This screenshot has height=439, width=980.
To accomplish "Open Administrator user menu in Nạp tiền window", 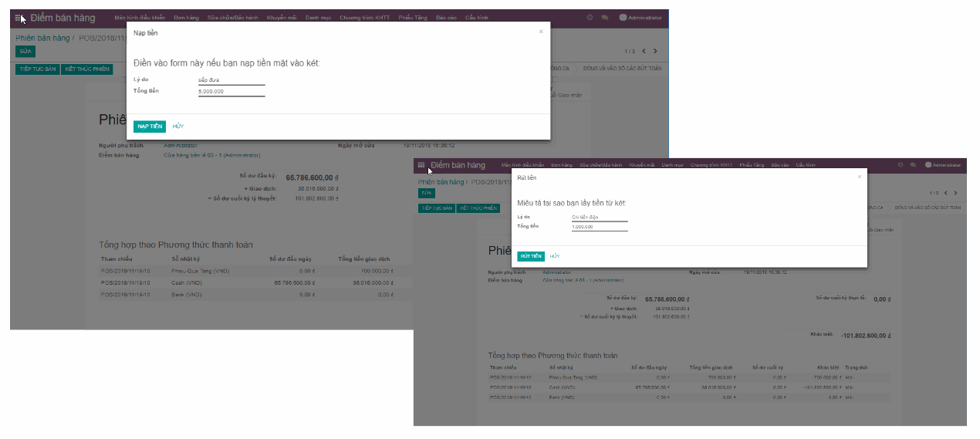I will pyautogui.click(x=640, y=17).
